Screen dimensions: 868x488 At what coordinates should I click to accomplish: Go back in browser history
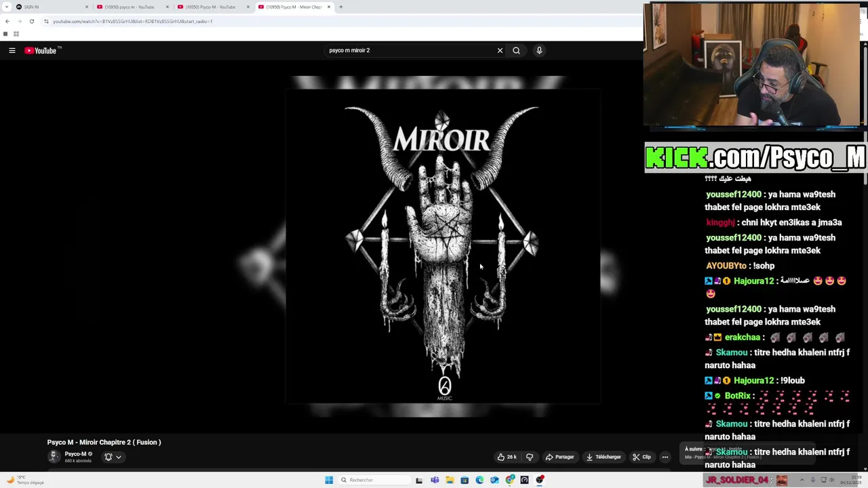pos(7,21)
